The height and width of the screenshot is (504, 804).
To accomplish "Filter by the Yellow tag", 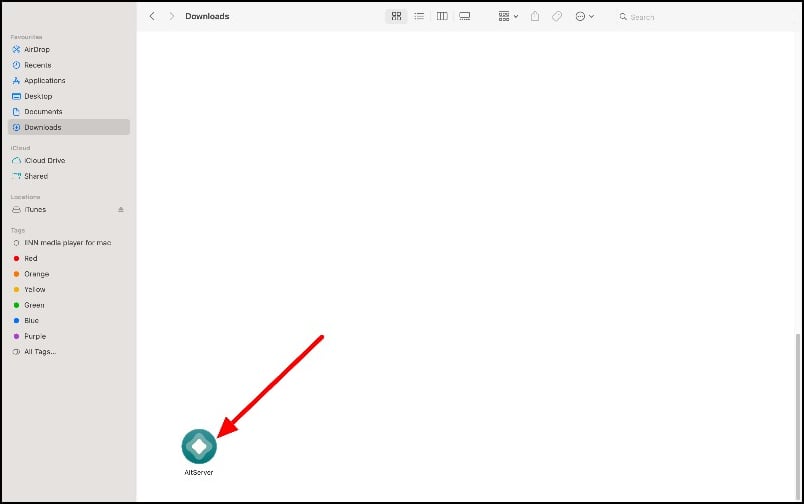I will click(69, 289).
